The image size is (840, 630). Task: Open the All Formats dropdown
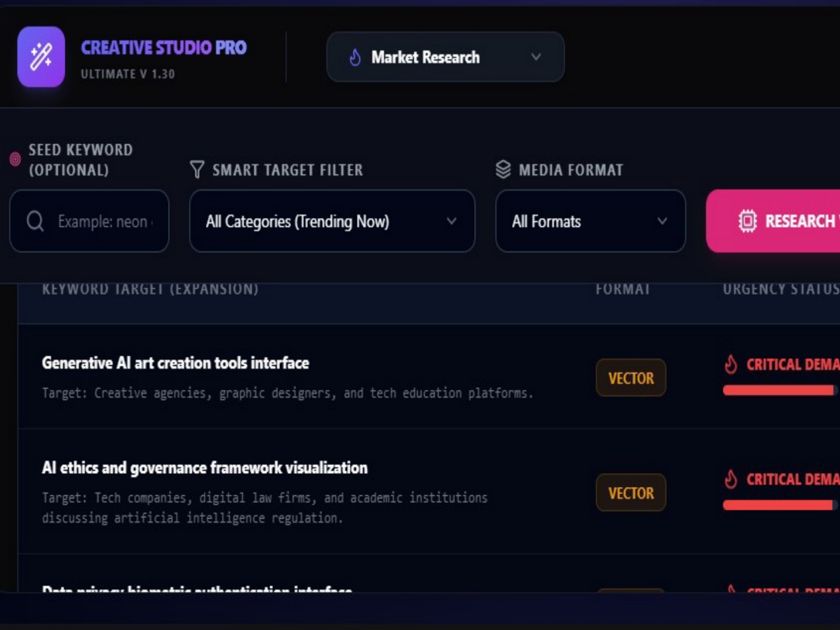(590, 221)
